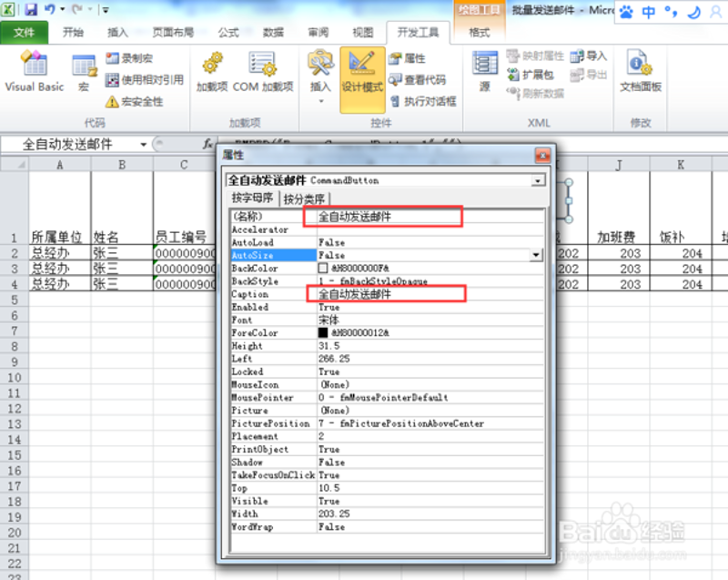Switch to the 审阅 ribbon tab
728x580 pixels.
(x=318, y=33)
